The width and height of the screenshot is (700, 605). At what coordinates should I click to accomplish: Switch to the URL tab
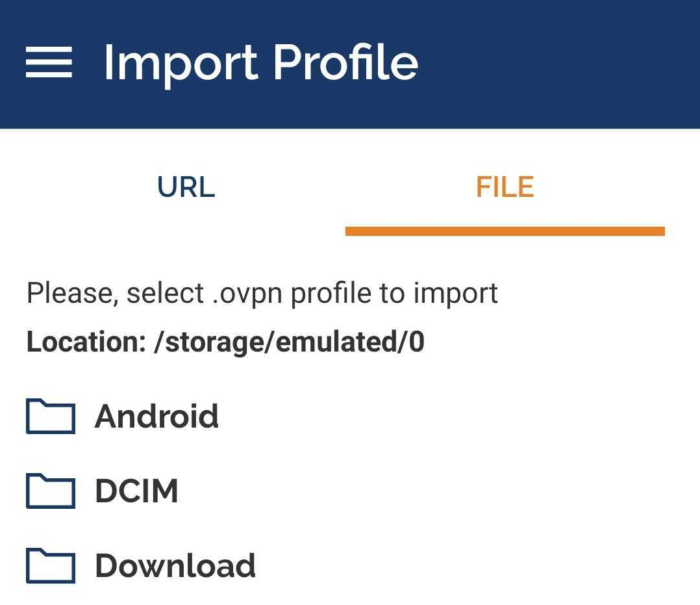[186, 187]
